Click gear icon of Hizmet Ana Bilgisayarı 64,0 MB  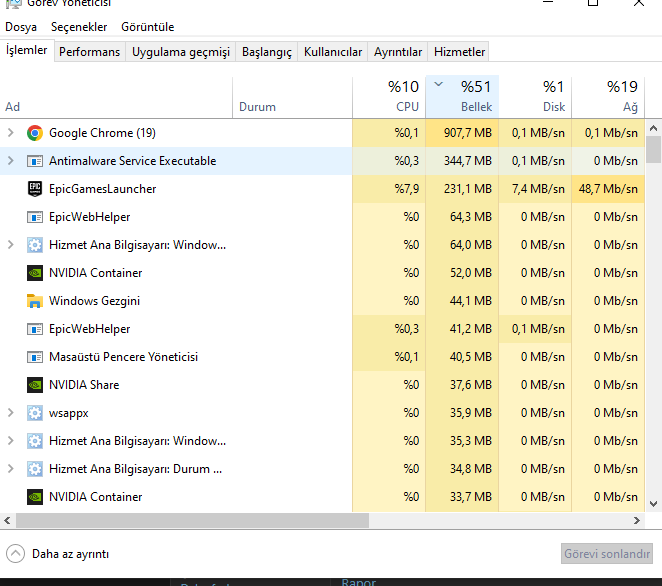35,245
